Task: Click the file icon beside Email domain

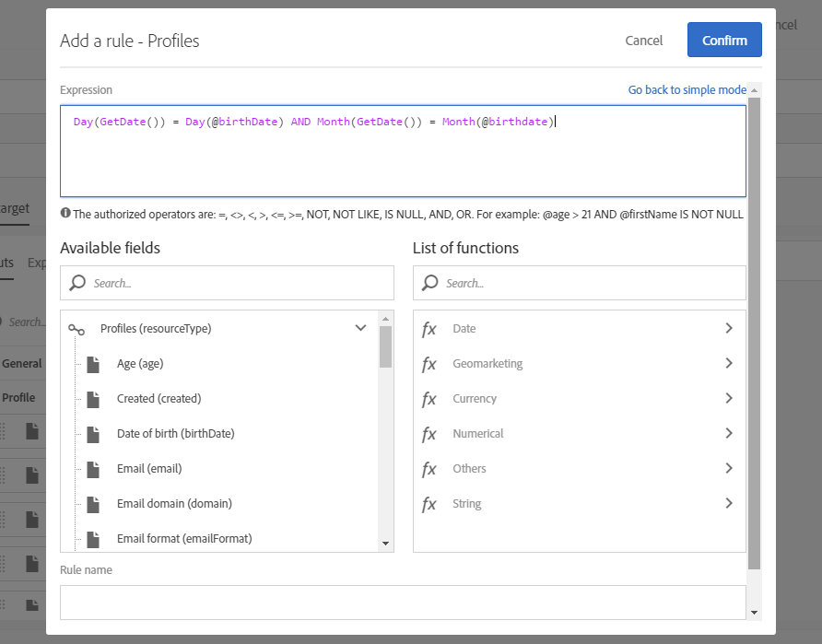Action: 92,504
